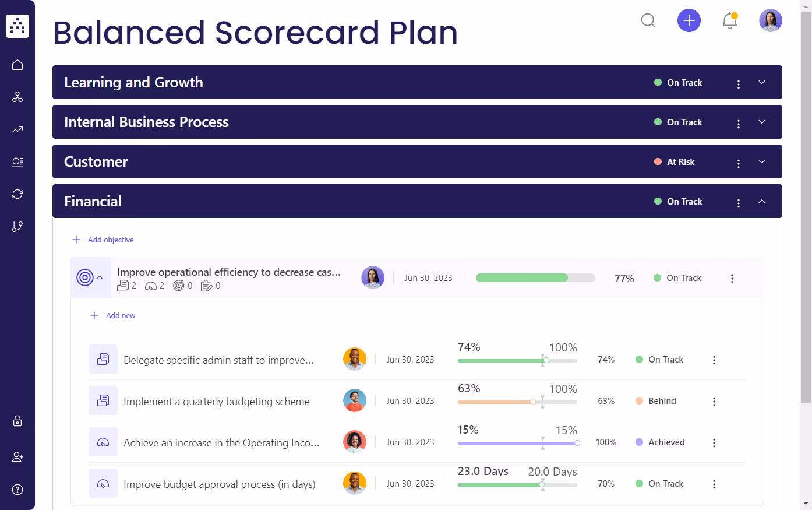Screen dimensions: 812x510
Task: Select the strategy map icon in the sidebar
Action: (x=17, y=97)
